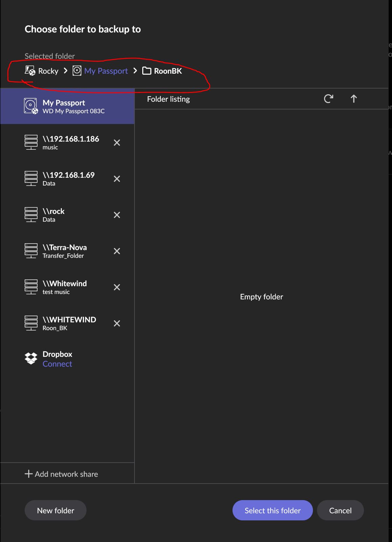
Task: Create a New folder
Action: [55, 510]
